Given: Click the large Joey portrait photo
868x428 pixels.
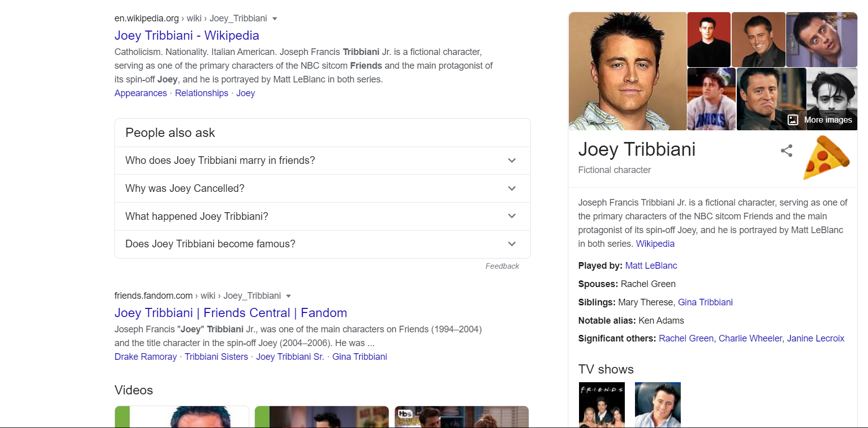Looking at the screenshot, I should click(627, 71).
